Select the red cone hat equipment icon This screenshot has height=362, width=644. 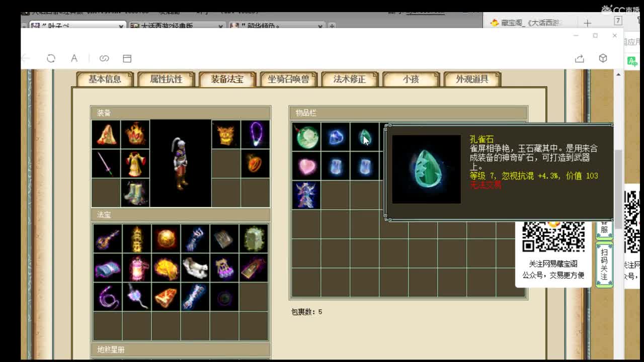[x=106, y=134]
